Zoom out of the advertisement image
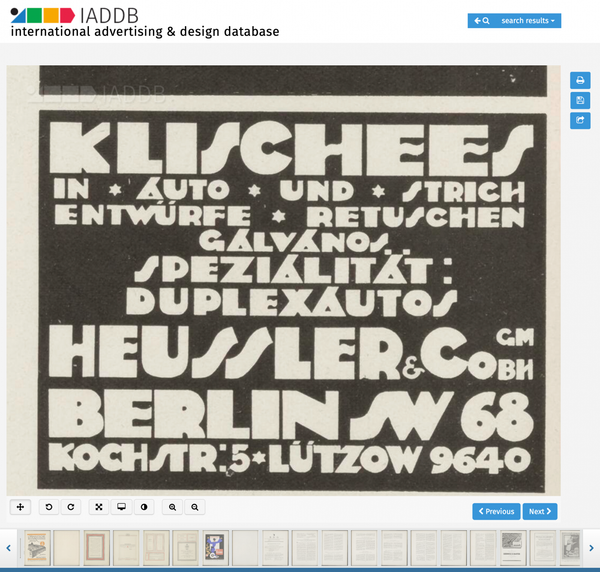The image size is (600, 572). pyautogui.click(x=195, y=507)
